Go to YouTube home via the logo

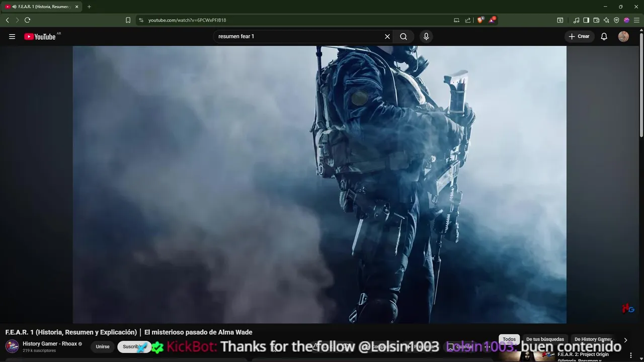click(x=40, y=36)
